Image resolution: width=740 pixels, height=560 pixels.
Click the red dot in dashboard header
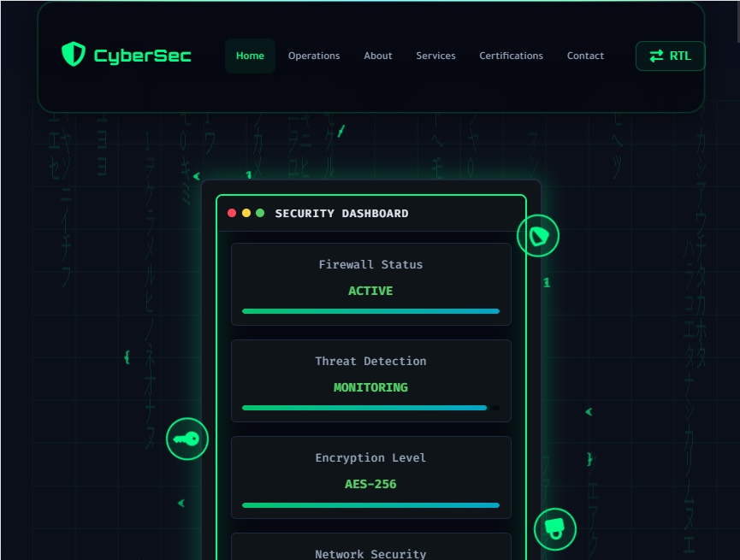[232, 213]
